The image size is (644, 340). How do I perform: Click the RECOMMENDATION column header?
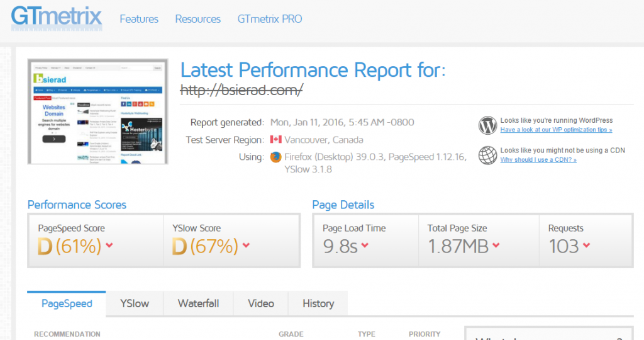click(67, 334)
